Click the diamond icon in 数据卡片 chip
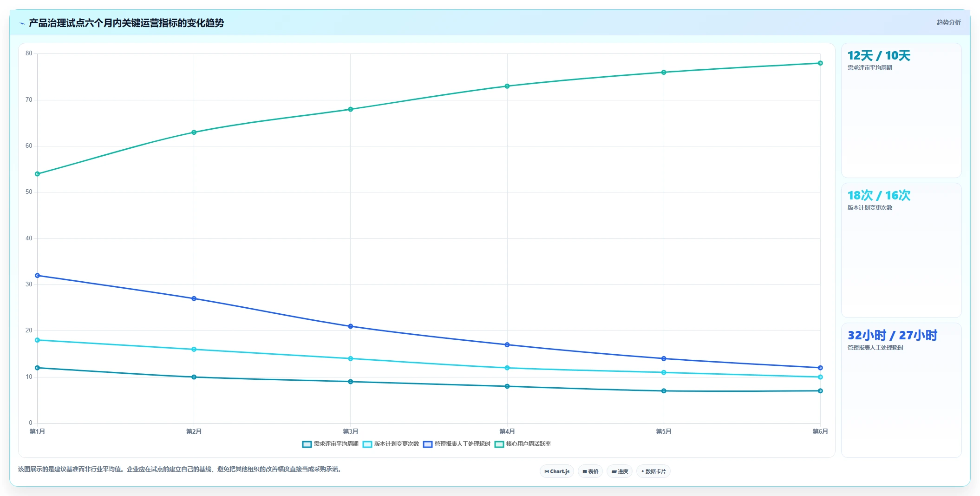 (x=643, y=471)
